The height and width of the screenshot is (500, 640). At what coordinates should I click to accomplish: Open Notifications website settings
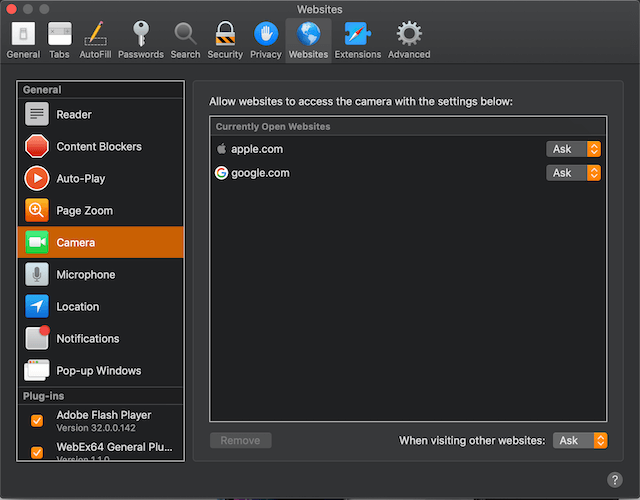coord(87,339)
